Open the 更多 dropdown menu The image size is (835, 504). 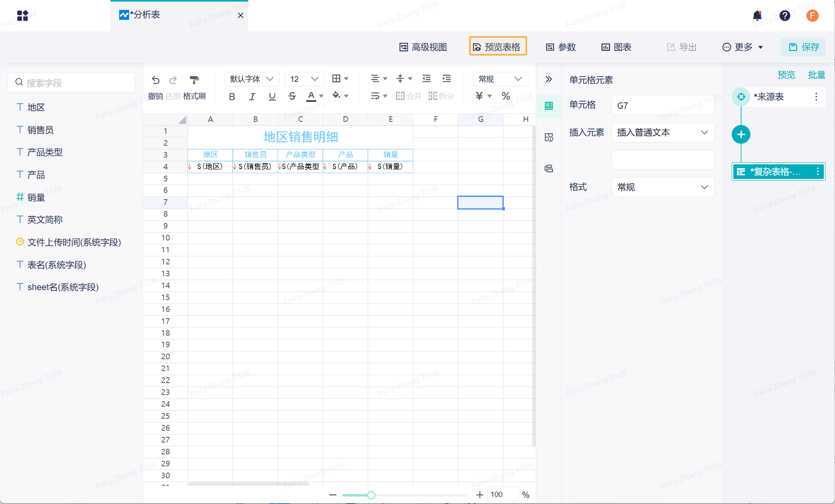click(x=742, y=47)
